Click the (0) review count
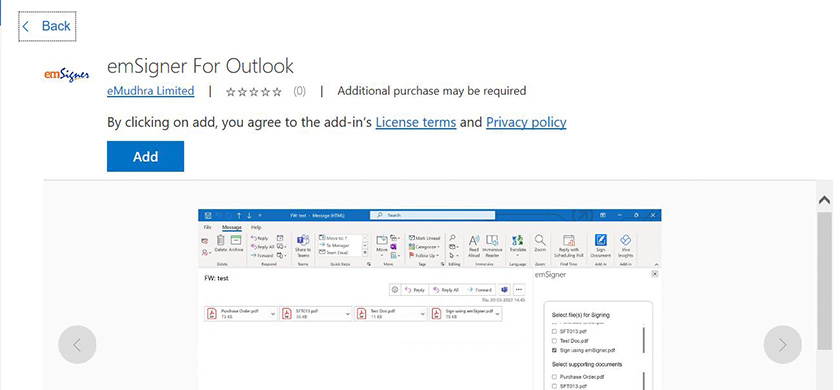The image size is (840, 390). pyautogui.click(x=299, y=92)
